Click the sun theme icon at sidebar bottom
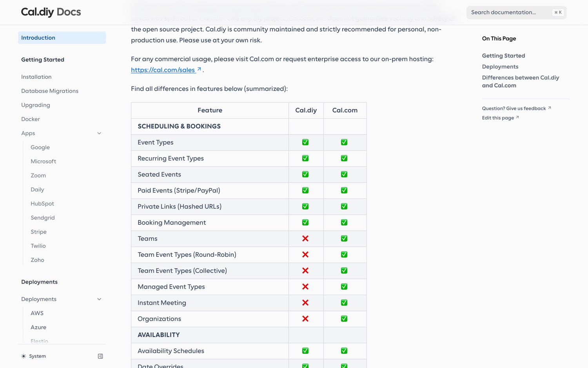The image size is (588, 368). coord(24,356)
